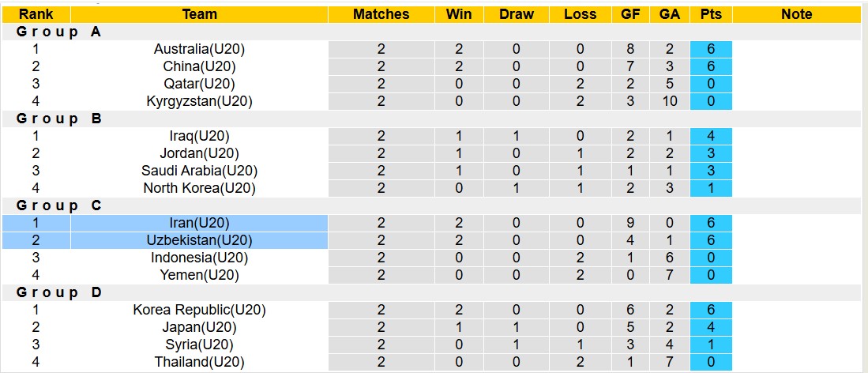The image size is (868, 373).
Task: Select the Saudi Arabia(U20) team name
Action: point(199,171)
